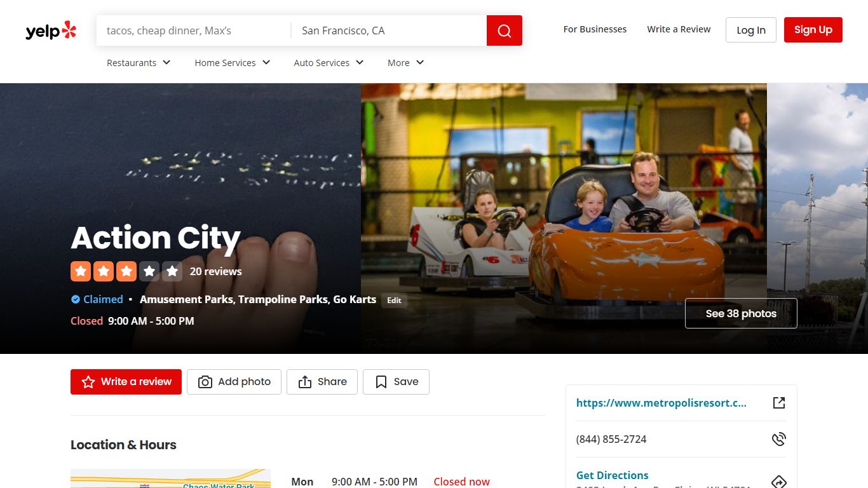Viewport: 868px width, 488px height.
Task: Click the Get Directions link
Action: click(x=613, y=475)
